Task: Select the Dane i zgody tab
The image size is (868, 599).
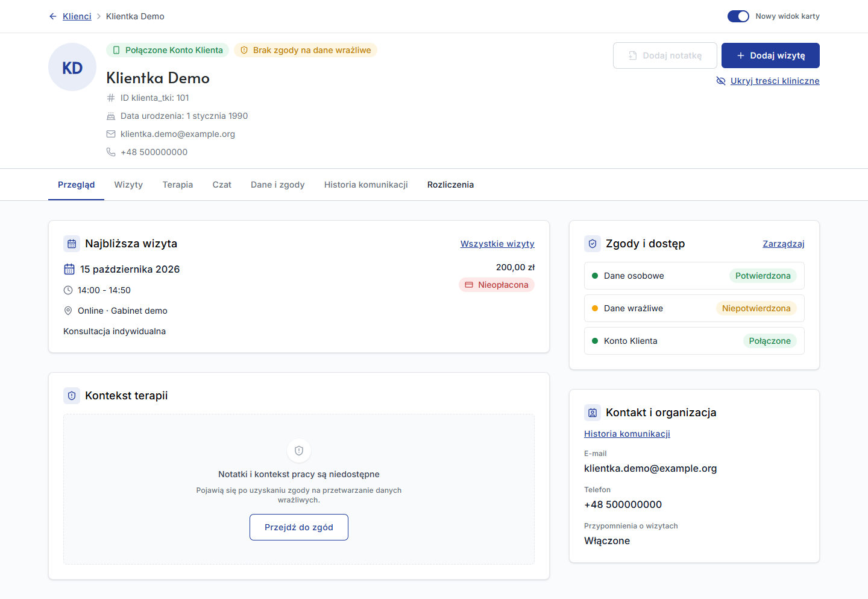Action: (278, 185)
